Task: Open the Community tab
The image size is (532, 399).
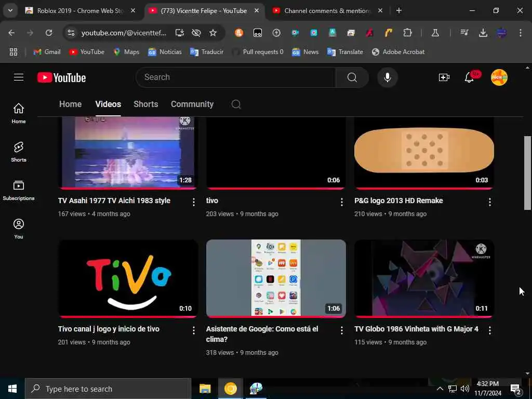Action: (x=192, y=104)
